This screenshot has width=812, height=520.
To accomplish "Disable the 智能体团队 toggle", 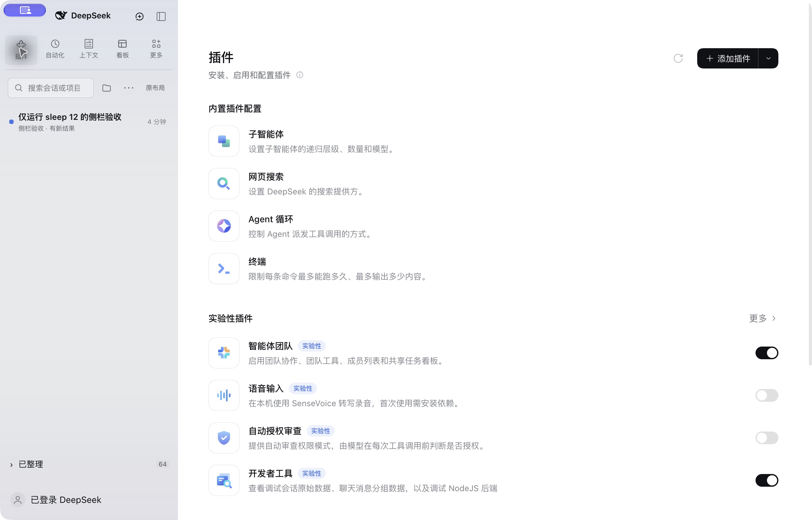I will (x=767, y=353).
